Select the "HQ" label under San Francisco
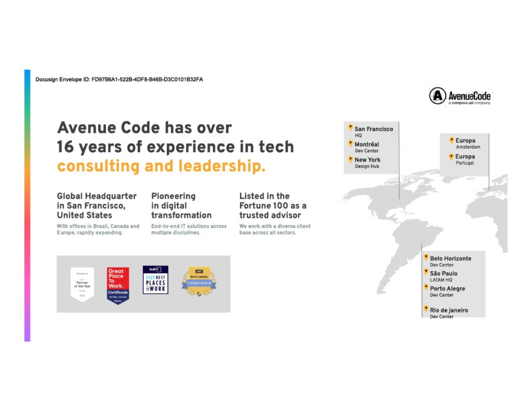 (x=359, y=135)
